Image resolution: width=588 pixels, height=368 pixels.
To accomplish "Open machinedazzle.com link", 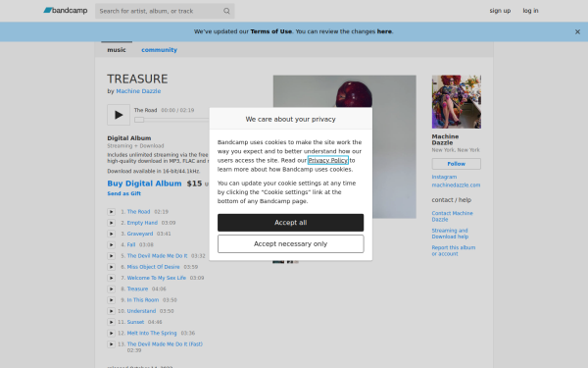I will point(456,185).
